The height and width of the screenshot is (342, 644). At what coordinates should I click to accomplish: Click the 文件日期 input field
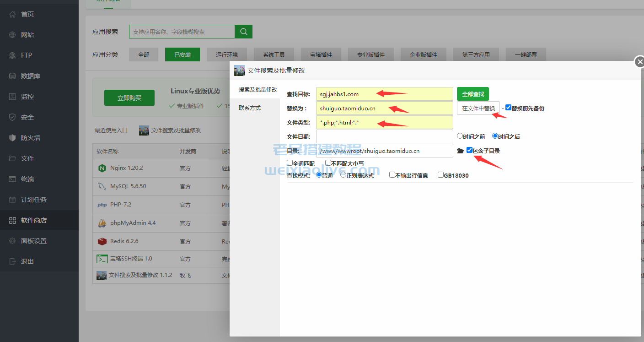tap(385, 136)
